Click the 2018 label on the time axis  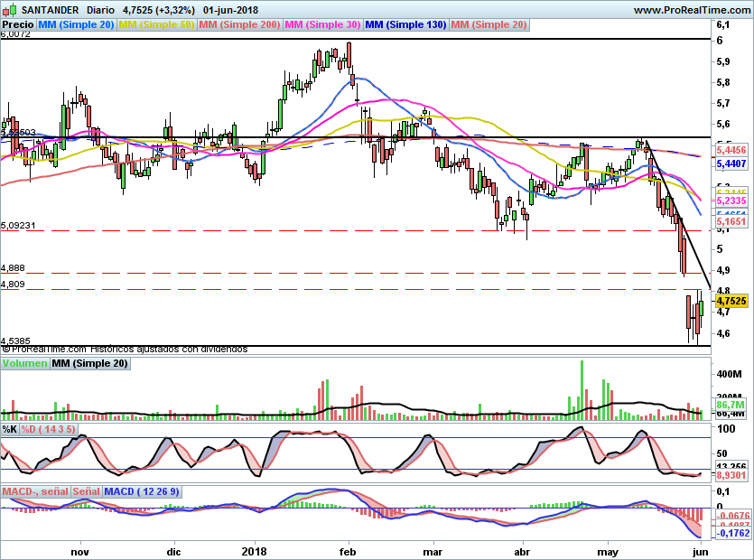(x=255, y=552)
